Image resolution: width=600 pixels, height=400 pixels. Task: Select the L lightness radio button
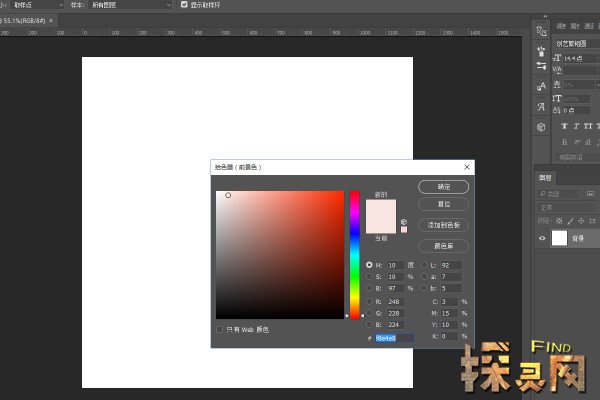coord(424,265)
